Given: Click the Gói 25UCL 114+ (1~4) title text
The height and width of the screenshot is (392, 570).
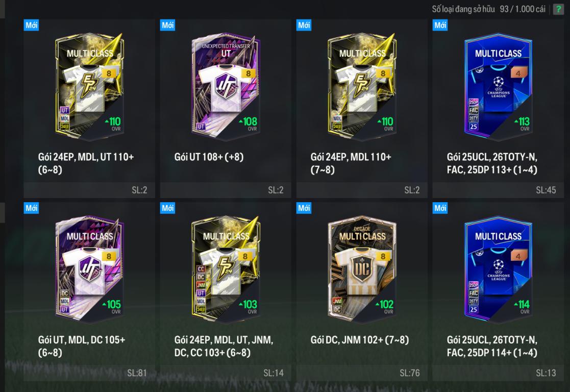Looking at the screenshot, I should pos(492,346).
